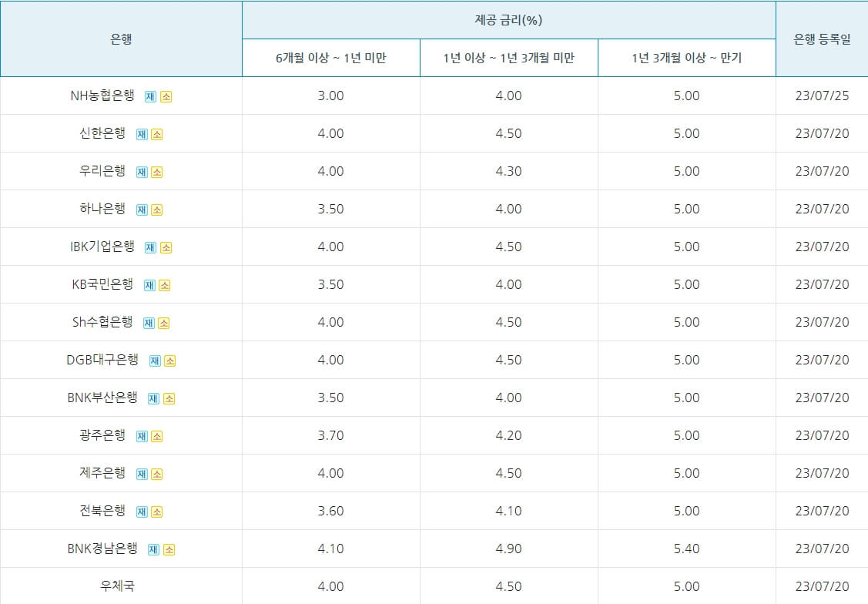Click the BNK부산은행 bank name
The height and width of the screenshot is (604, 868).
[102, 397]
